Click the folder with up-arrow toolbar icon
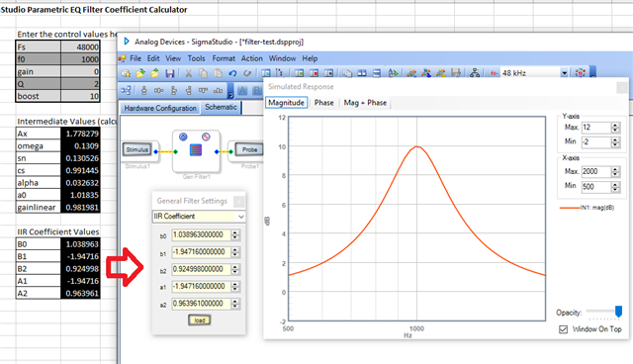The height and width of the screenshot is (364, 633). 154,73
